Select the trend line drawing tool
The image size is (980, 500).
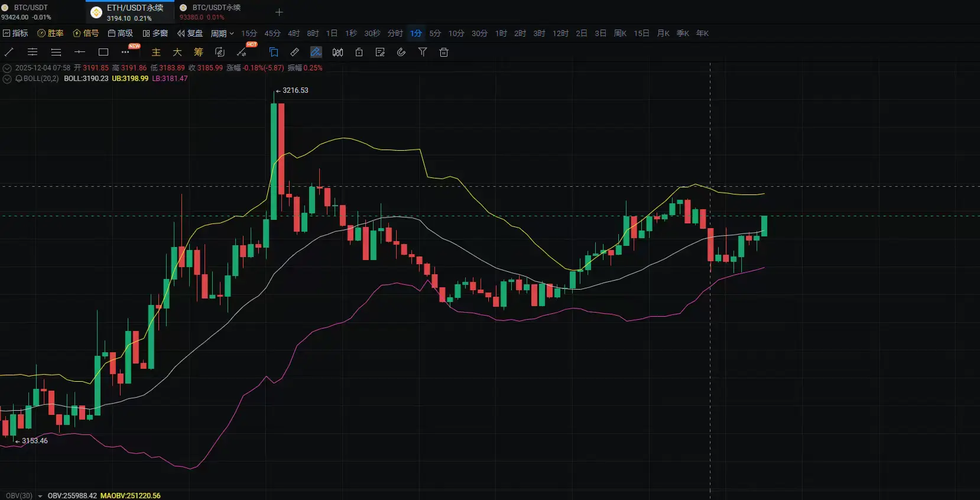(x=9, y=52)
